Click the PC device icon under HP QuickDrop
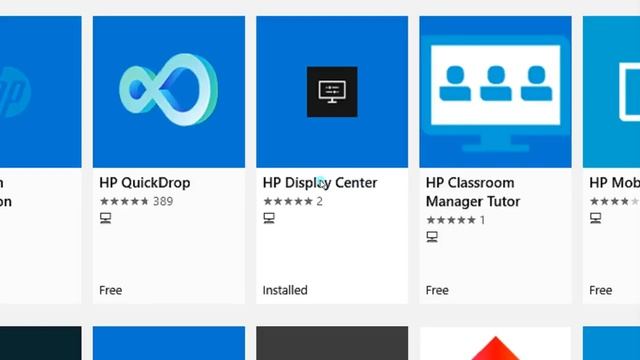The image size is (640, 360). point(106,218)
